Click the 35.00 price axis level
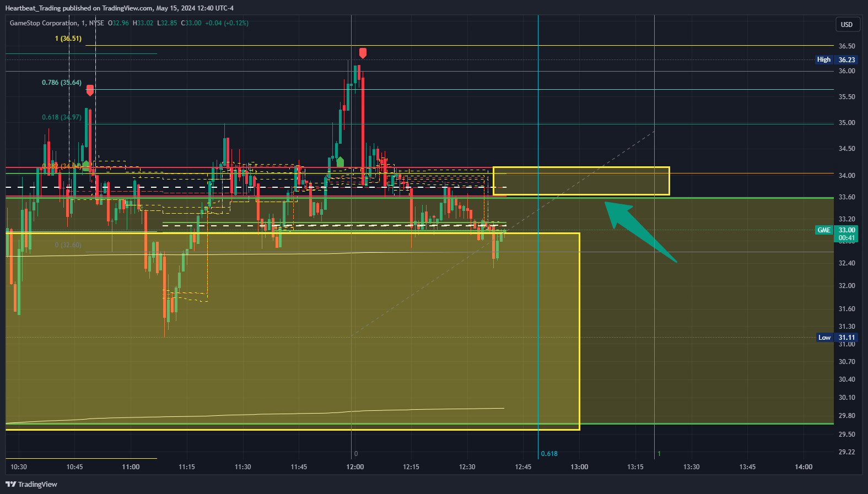868x494 pixels. pyautogui.click(x=847, y=123)
